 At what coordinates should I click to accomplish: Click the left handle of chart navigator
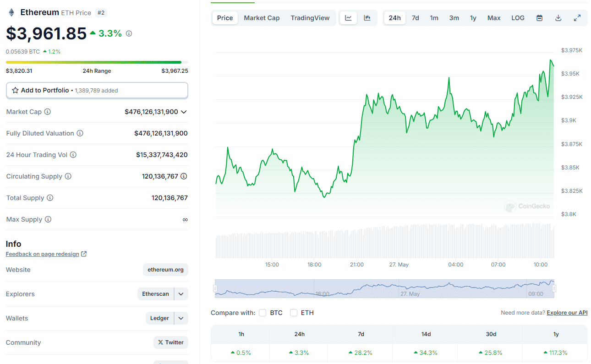tap(215, 288)
